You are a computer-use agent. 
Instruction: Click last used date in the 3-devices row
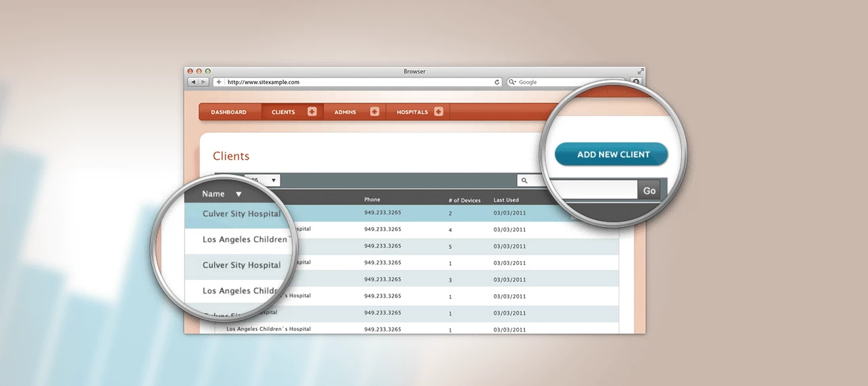(509, 279)
